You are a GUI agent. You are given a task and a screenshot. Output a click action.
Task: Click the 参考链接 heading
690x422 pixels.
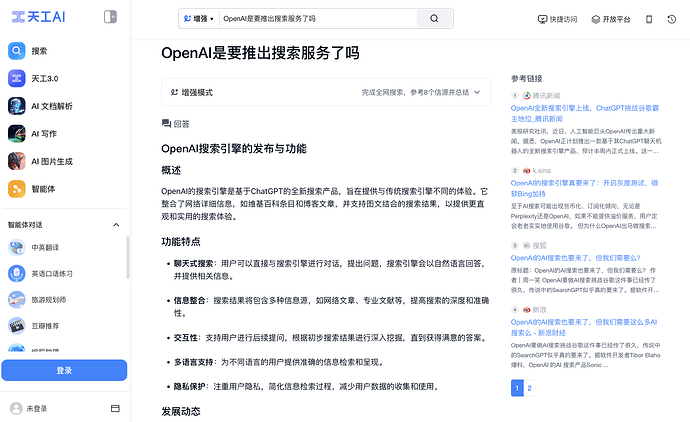click(526, 79)
